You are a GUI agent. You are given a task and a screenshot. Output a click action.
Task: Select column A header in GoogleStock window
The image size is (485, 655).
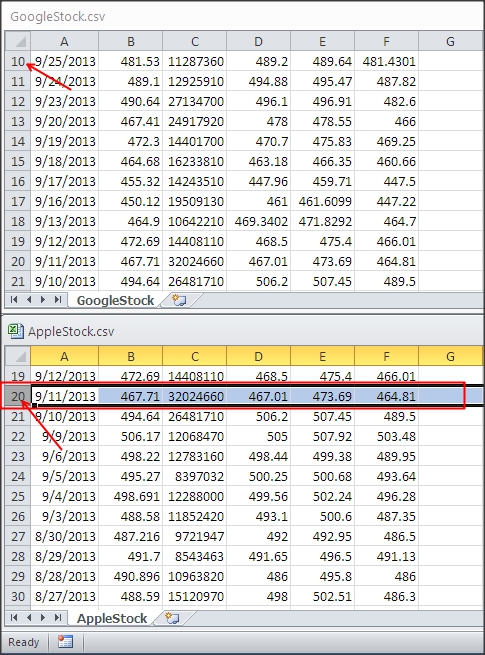coord(64,41)
